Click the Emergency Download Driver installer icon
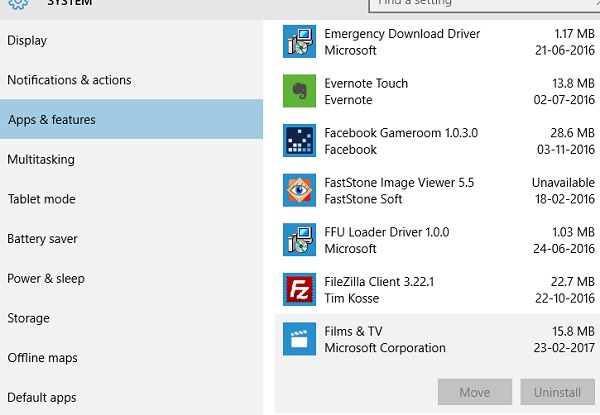 [x=299, y=41]
